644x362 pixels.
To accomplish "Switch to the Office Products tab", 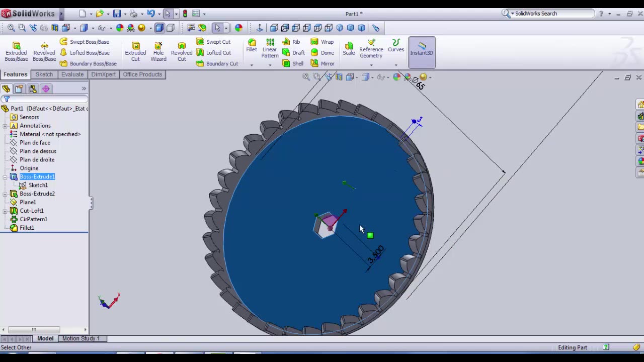I will (142, 74).
